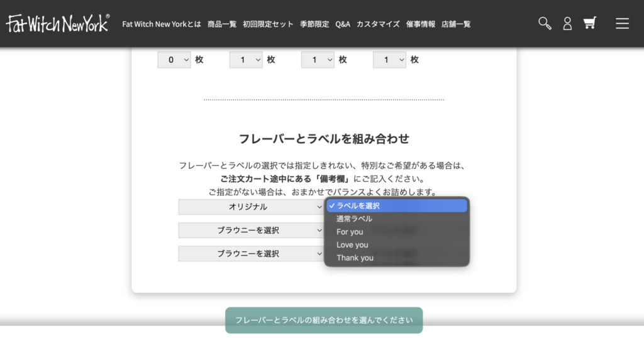644x338 pixels.
Task: Select 通常ラベル from label dropdown list
Action: click(x=354, y=219)
